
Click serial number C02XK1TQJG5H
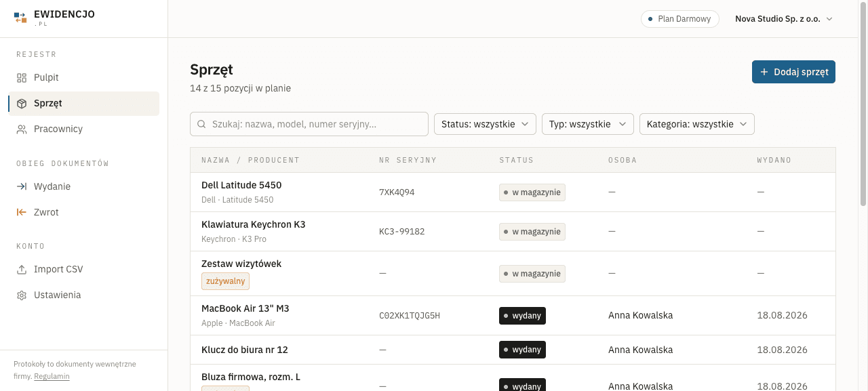tap(410, 316)
